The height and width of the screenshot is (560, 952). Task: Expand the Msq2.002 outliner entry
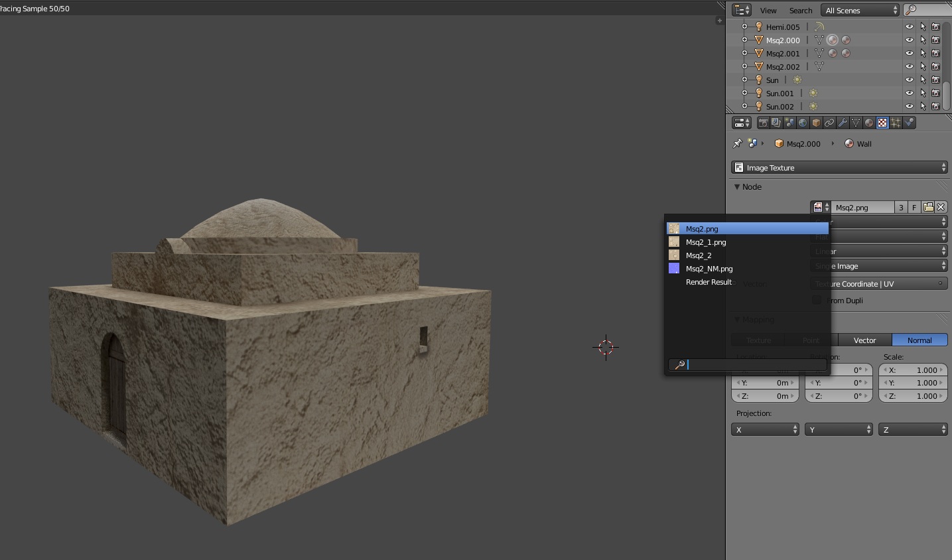(x=744, y=66)
